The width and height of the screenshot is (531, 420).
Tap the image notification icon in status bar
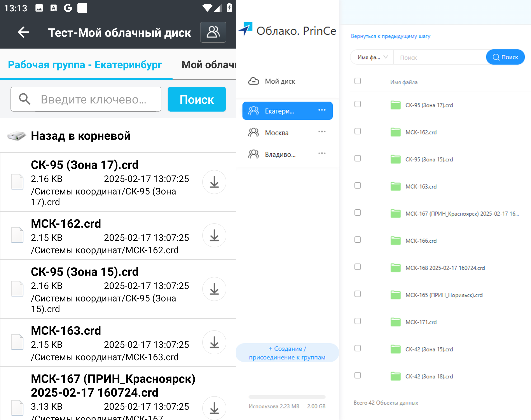click(39, 8)
